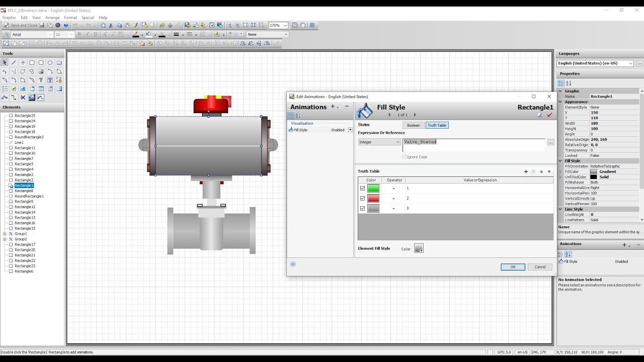Toggle the Ignore Case checkbox
Viewport: 644px width, 362px height.
[x=405, y=157]
